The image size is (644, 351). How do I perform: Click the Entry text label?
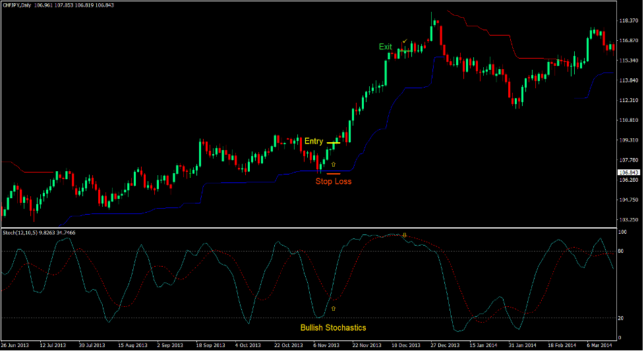point(314,142)
